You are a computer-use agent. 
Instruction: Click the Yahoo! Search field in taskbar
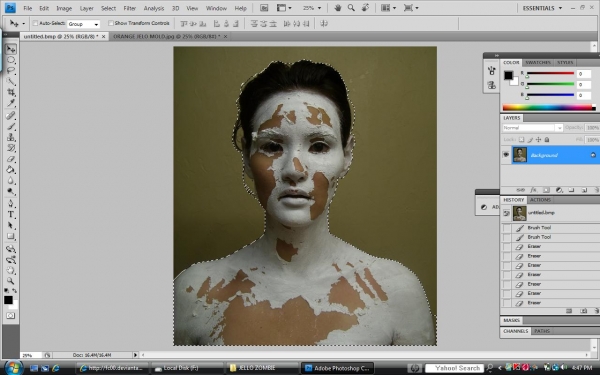click(453, 368)
